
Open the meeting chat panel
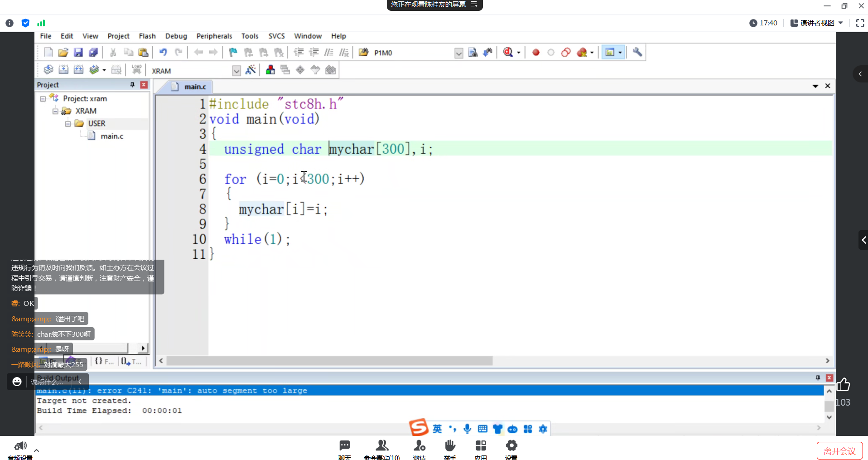coord(345,449)
